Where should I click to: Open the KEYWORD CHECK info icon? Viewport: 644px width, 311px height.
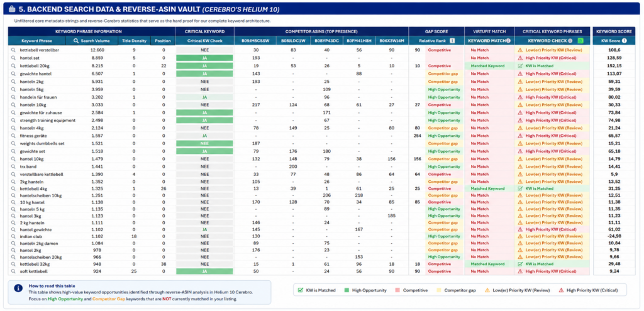(570, 41)
